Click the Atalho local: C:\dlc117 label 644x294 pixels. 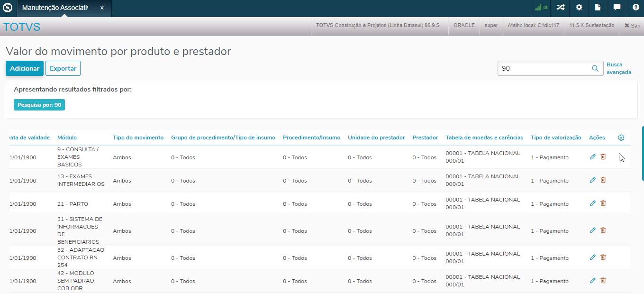click(534, 26)
